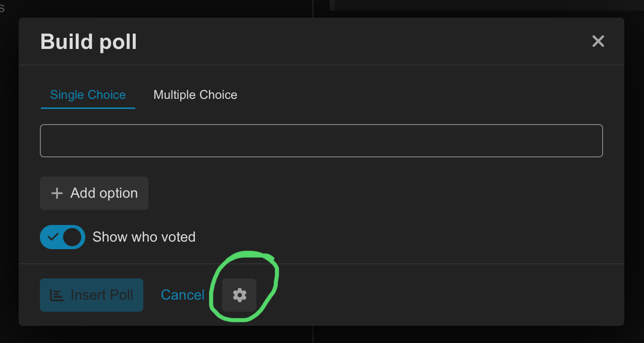Close the Build poll dialog
The width and height of the screenshot is (644, 343).
[x=598, y=41]
